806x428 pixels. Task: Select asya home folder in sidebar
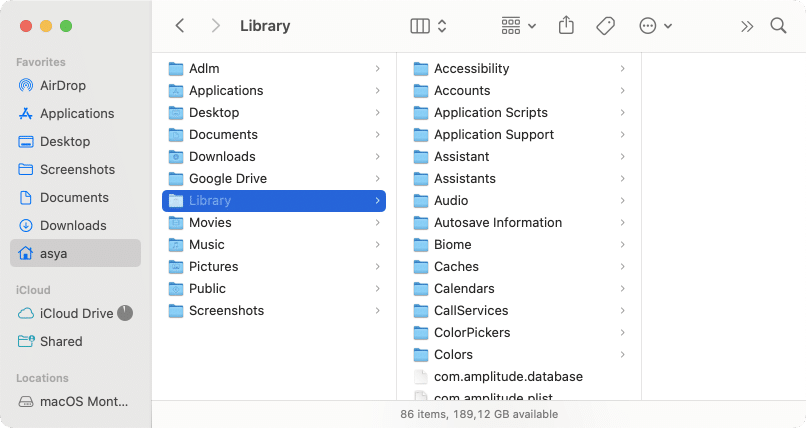tap(75, 253)
